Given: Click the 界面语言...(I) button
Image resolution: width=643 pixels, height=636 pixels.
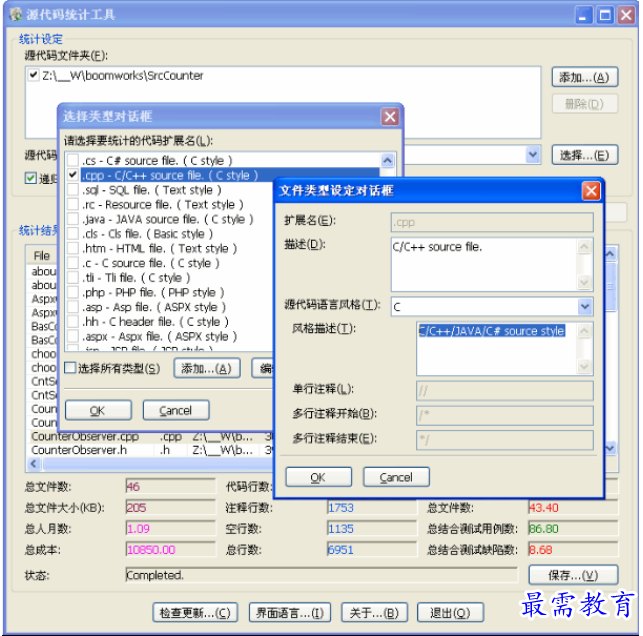Looking at the screenshot, I should click(290, 613).
